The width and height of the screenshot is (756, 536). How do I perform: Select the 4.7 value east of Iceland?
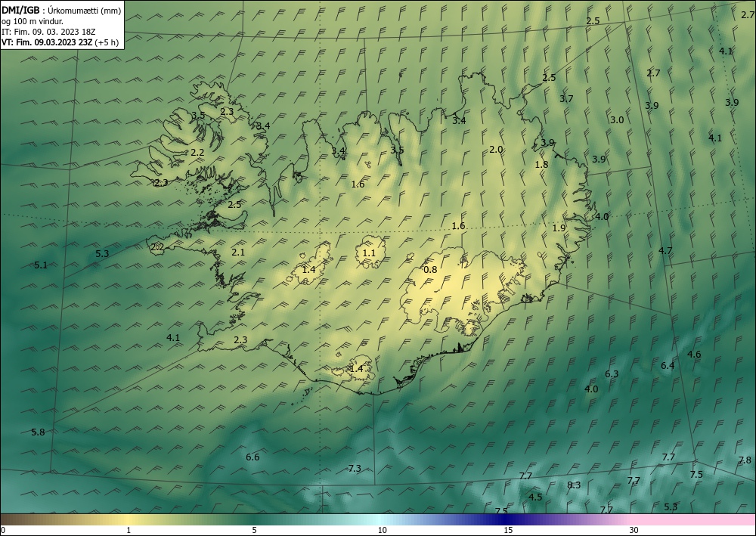[x=665, y=251]
